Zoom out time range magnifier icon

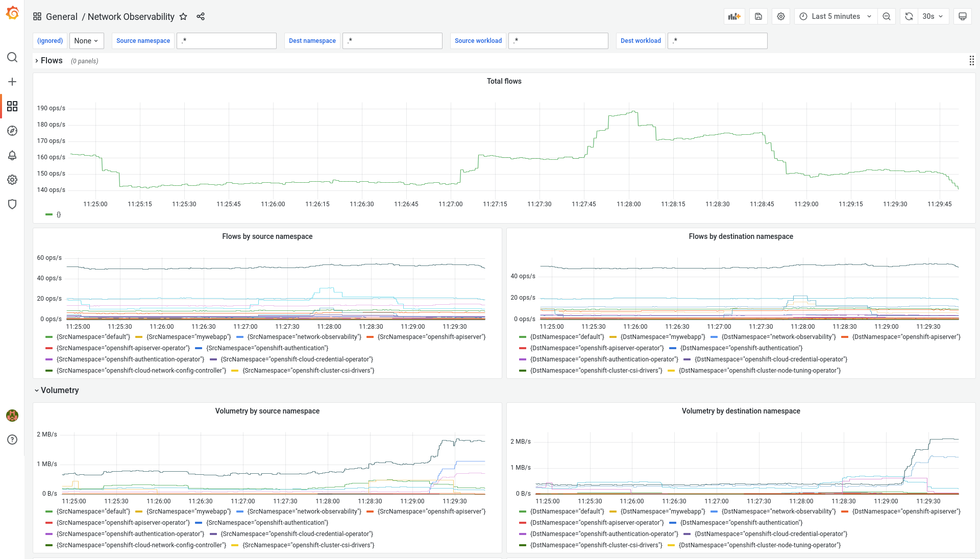click(887, 16)
